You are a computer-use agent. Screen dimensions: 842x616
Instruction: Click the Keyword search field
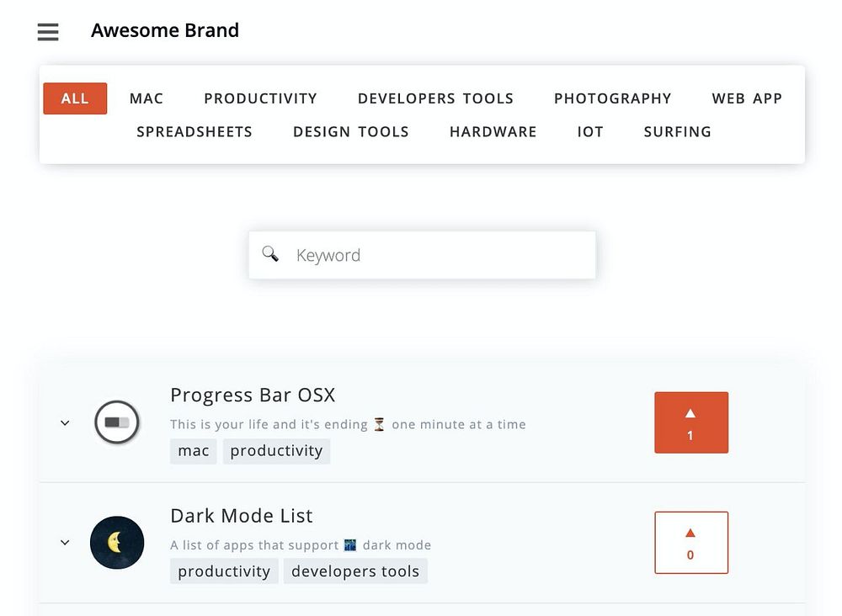pyautogui.click(x=438, y=255)
